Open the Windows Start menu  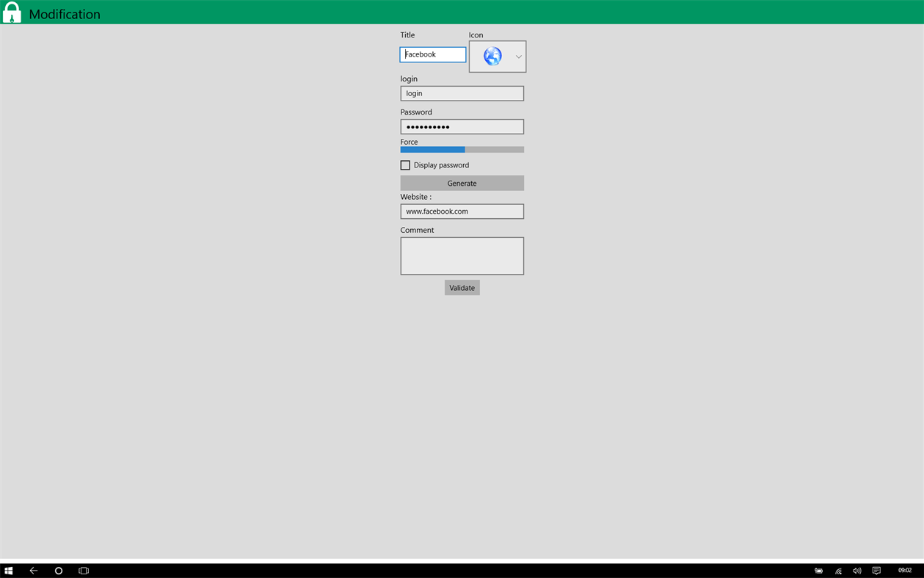coord(10,570)
